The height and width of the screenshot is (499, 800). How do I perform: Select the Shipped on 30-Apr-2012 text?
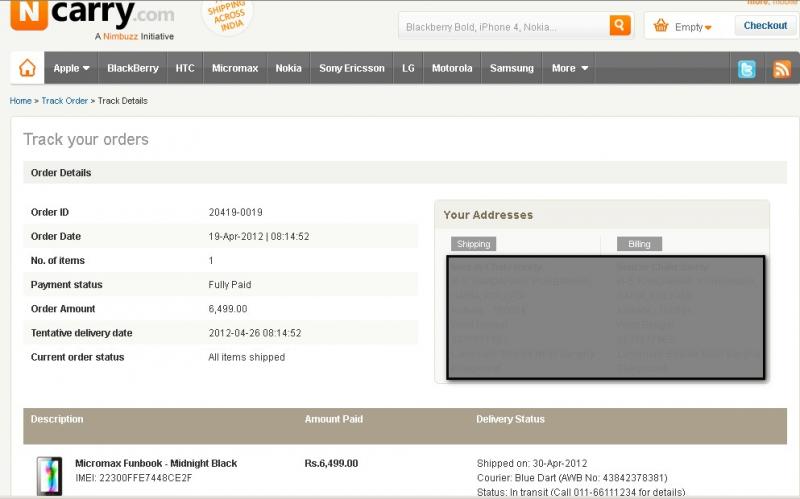pyautogui.click(x=532, y=463)
